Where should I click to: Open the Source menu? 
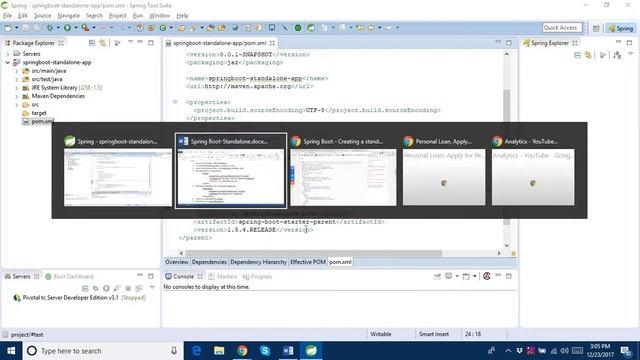(42, 16)
